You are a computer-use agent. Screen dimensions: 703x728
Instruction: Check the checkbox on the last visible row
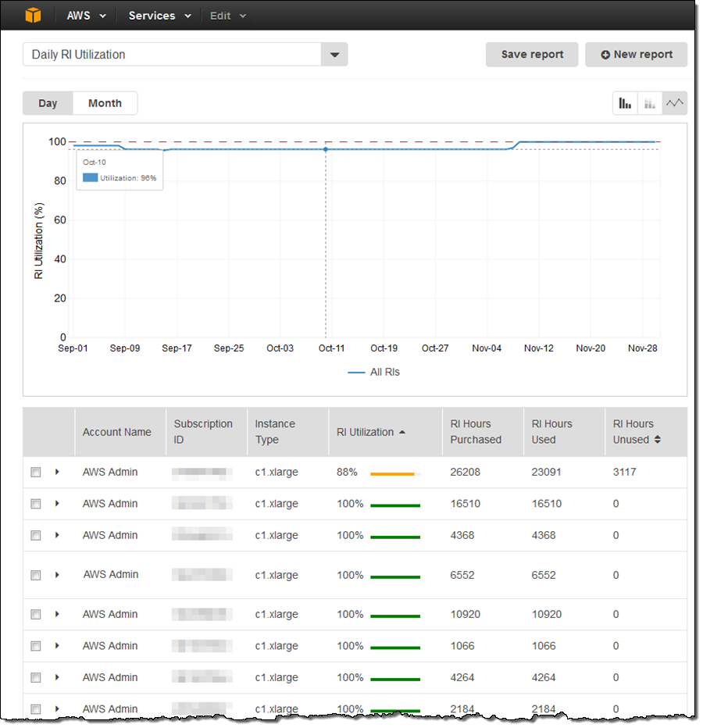pyautogui.click(x=35, y=708)
